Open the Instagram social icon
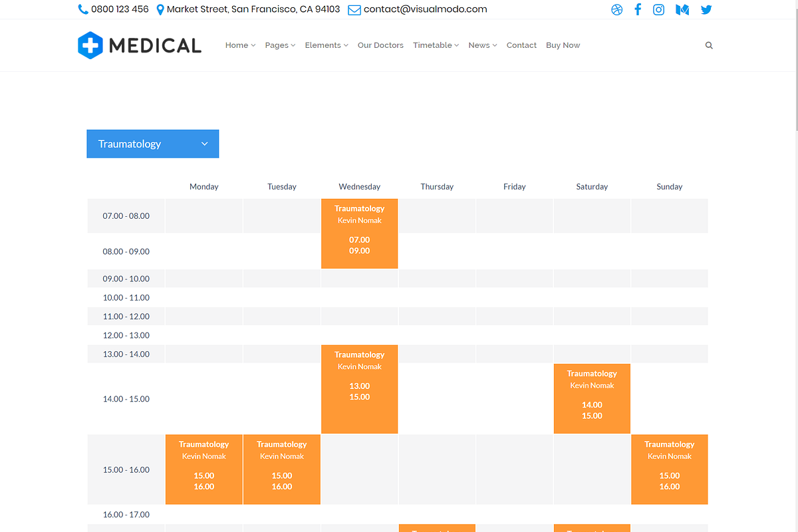 click(658, 9)
